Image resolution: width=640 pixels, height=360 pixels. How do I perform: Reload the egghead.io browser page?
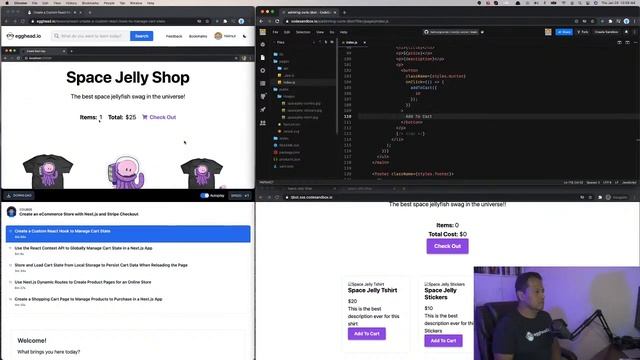[23, 21]
